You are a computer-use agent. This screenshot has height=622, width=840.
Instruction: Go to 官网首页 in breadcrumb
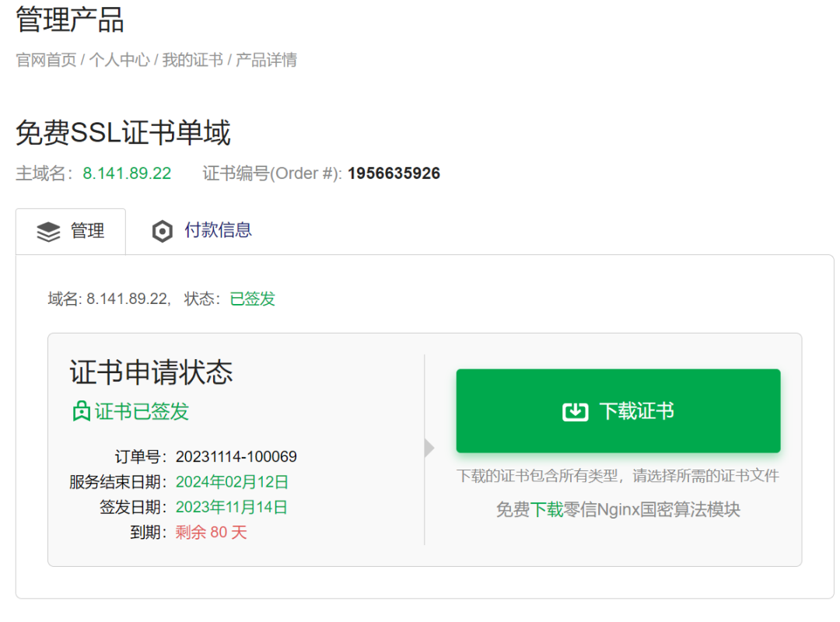pyautogui.click(x=46, y=60)
